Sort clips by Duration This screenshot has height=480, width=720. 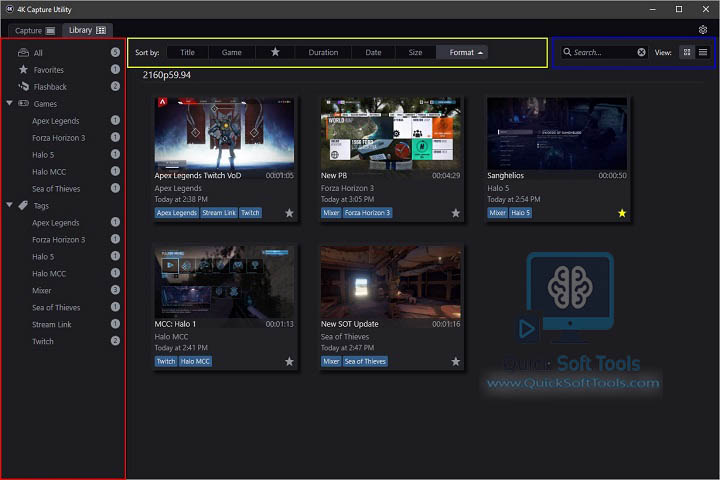point(323,52)
